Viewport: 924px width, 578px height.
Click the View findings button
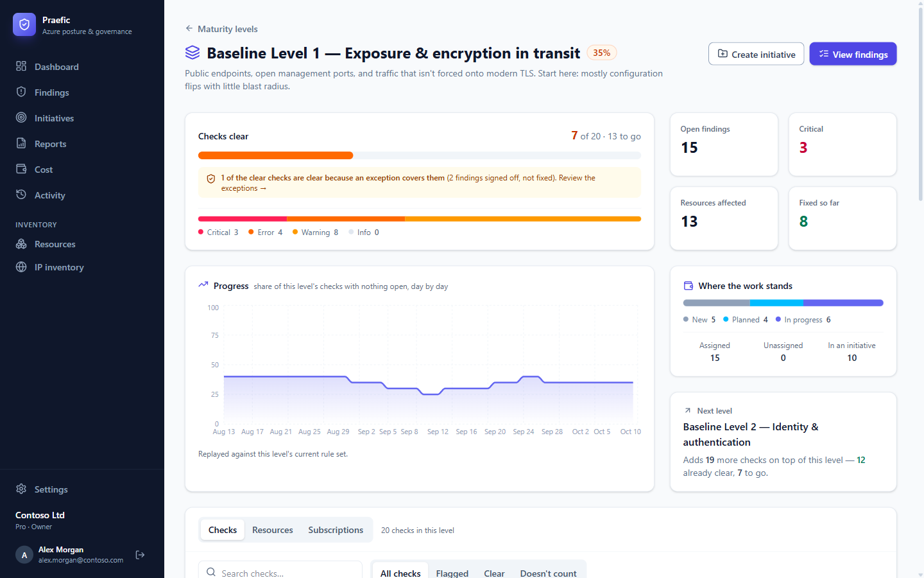point(853,54)
